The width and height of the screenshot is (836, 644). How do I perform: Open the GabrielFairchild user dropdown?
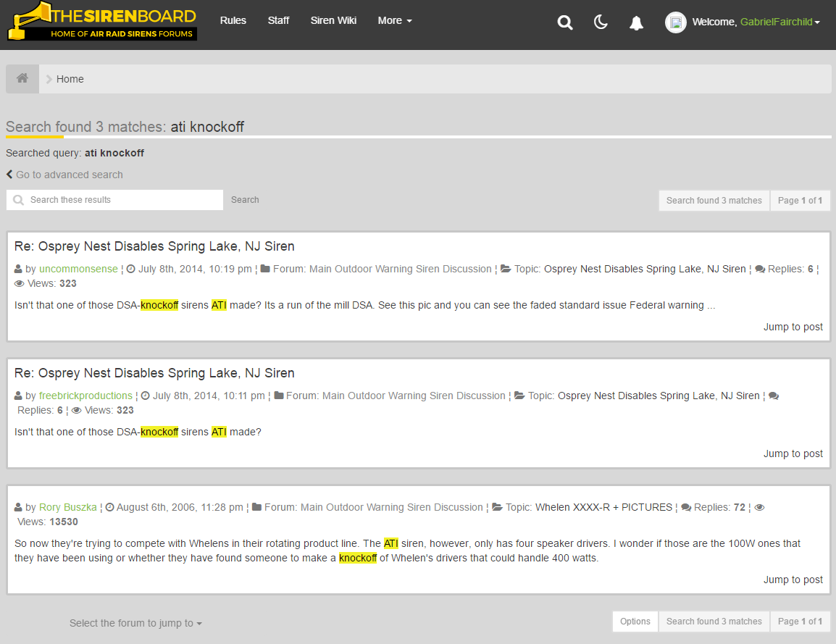pos(780,22)
